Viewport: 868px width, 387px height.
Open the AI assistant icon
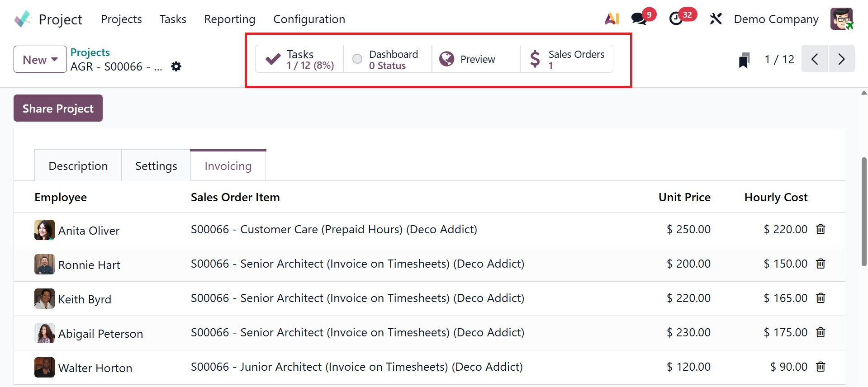pos(612,19)
